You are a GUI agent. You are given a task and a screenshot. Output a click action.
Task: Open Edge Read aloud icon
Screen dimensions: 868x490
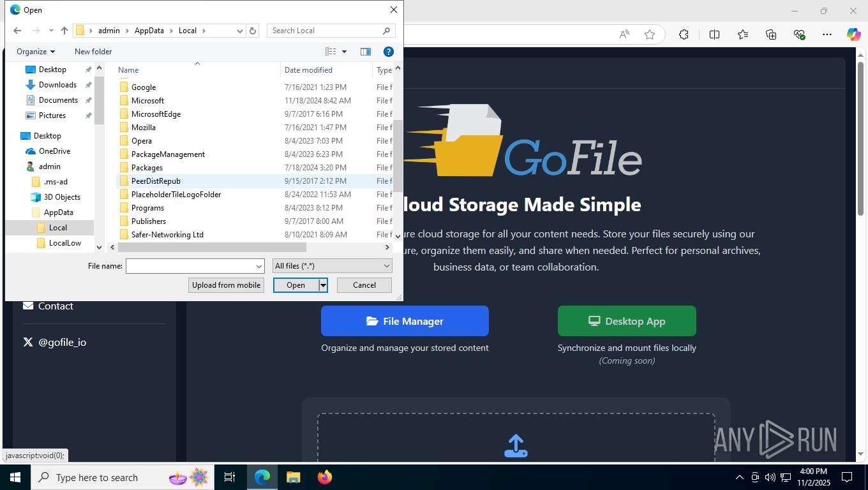[x=625, y=34]
